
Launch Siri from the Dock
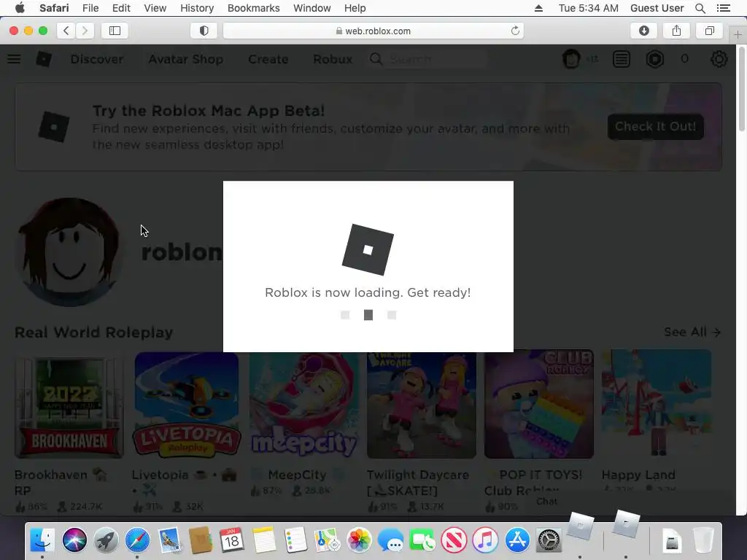[x=74, y=540]
